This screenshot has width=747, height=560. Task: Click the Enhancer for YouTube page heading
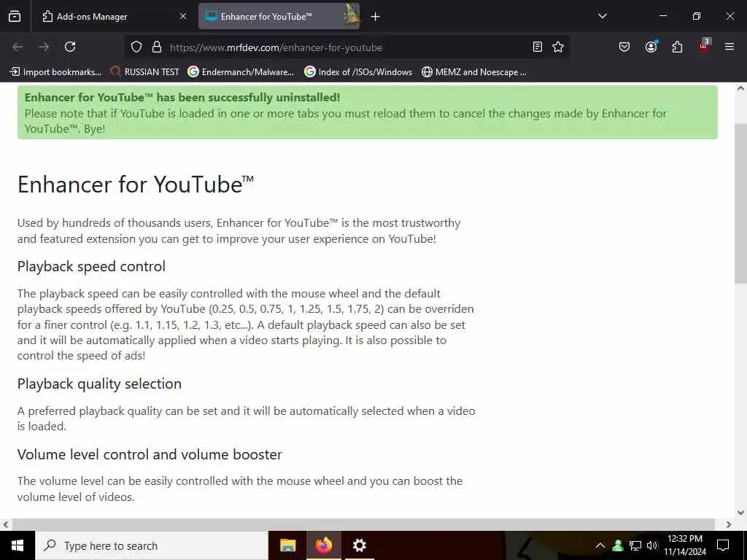[x=136, y=184]
